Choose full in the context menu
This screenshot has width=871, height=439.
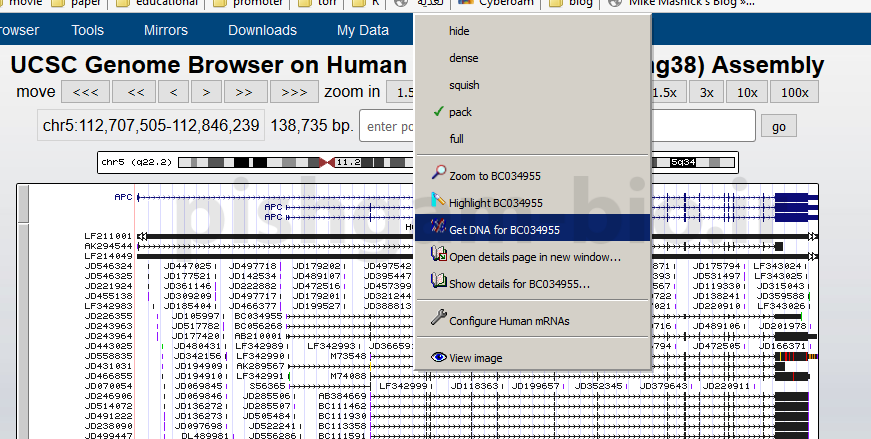point(456,139)
